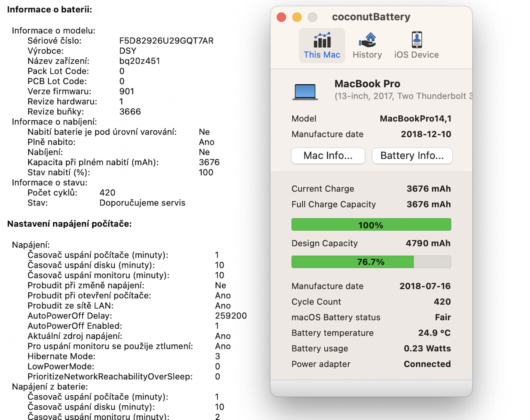Minimize coconutBattery with the yellow button
Screen dimensions: 530x420
[297, 17]
